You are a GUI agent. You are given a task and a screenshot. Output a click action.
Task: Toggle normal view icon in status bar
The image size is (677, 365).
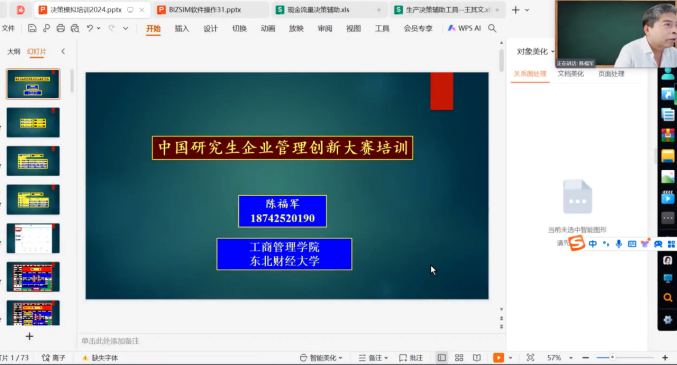(441, 358)
